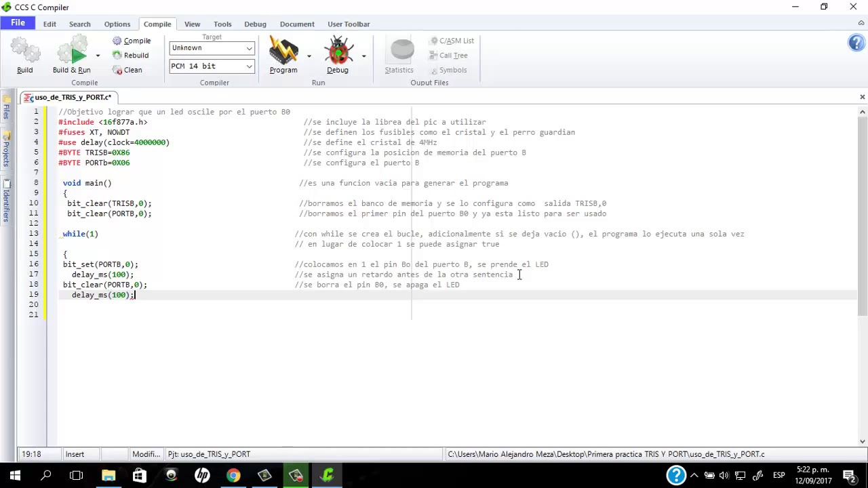The width and height of the screenshot is (868, 488).
Task: Open Symbols output
Action: coord(448,70)
